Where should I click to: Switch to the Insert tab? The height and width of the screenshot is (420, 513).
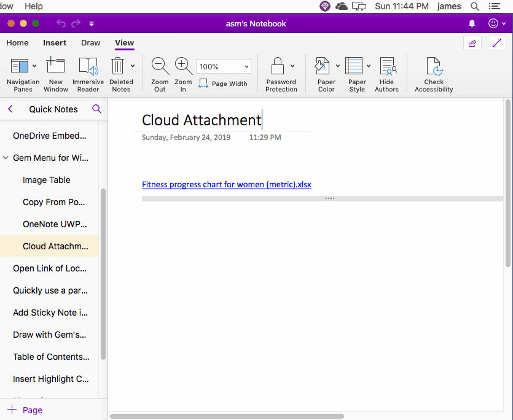click(x=55, y=43)
